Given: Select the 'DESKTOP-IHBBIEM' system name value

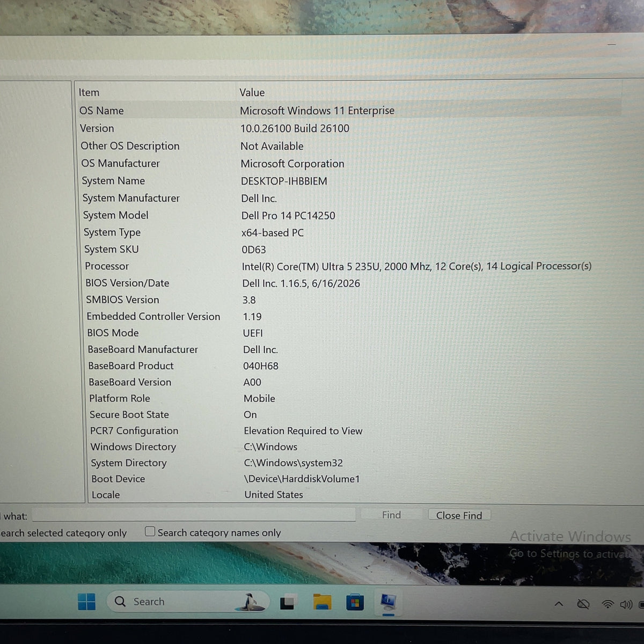Looking at the screenshot, I should 284,181.
